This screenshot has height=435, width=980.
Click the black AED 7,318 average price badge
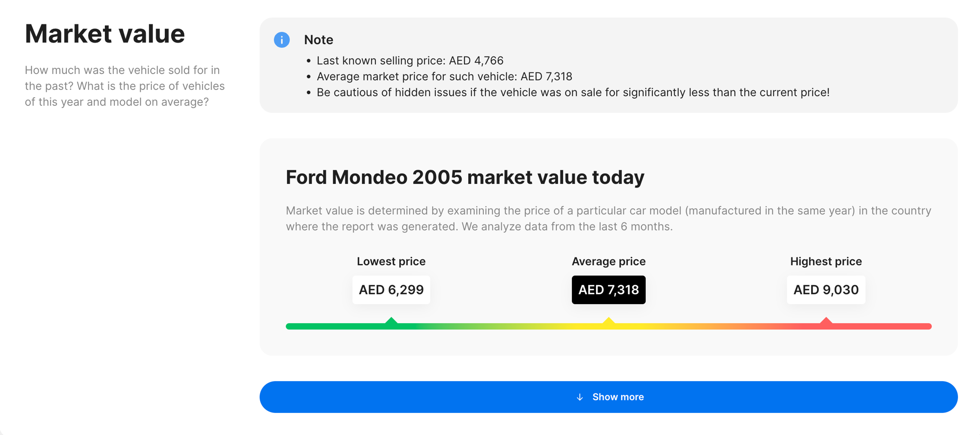(609, 290)
